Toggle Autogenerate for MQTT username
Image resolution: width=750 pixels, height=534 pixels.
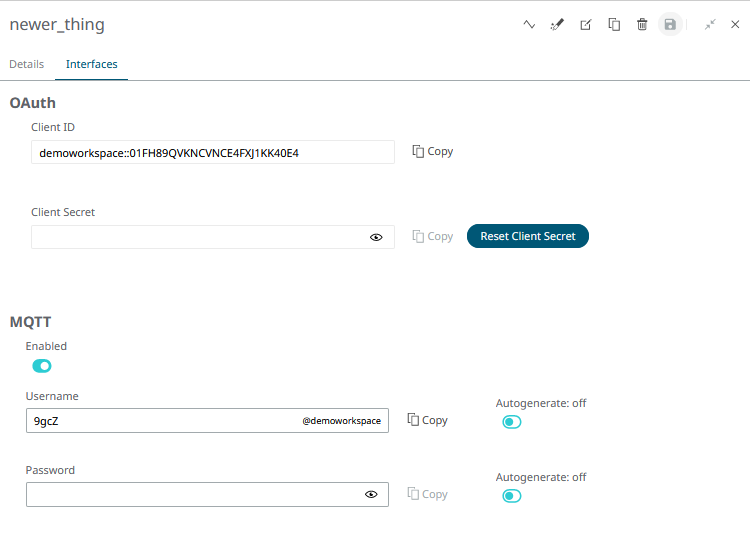pos(512,422)
